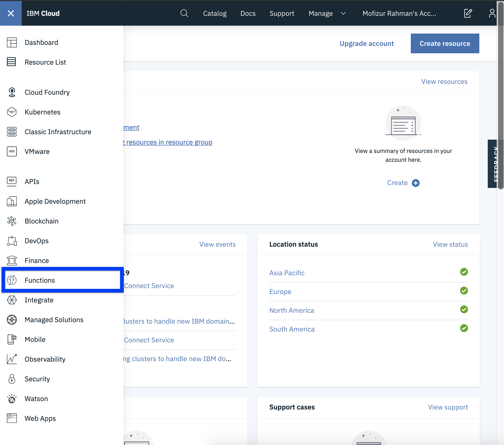Open the user profile avatar icon
The width and height of the screenshot is (504, 445).
click(x=492, y=13)
